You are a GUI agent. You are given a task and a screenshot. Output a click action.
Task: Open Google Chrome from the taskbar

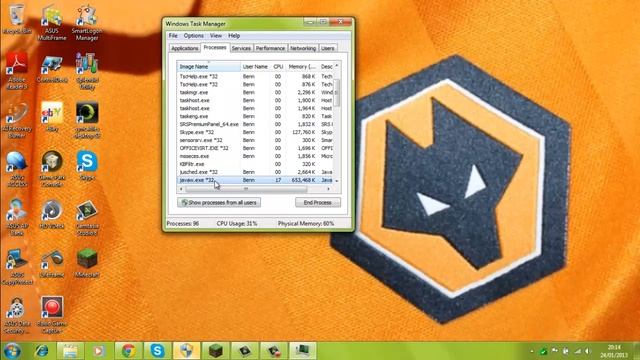(128, 351)
